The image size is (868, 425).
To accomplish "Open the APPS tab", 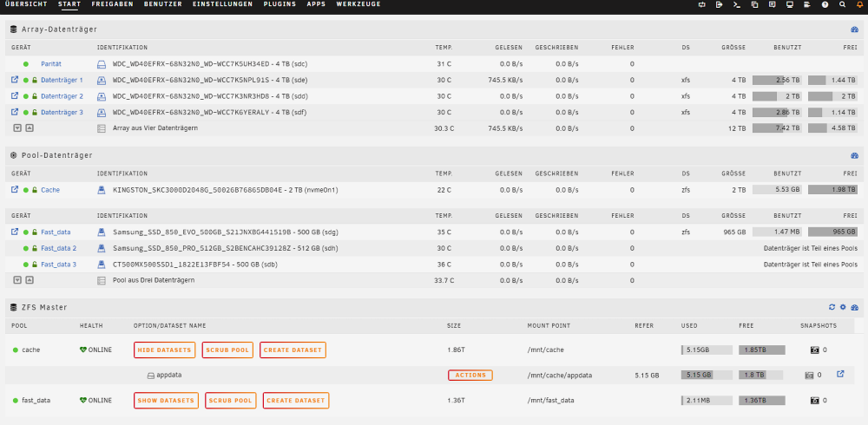I will 316,3.
